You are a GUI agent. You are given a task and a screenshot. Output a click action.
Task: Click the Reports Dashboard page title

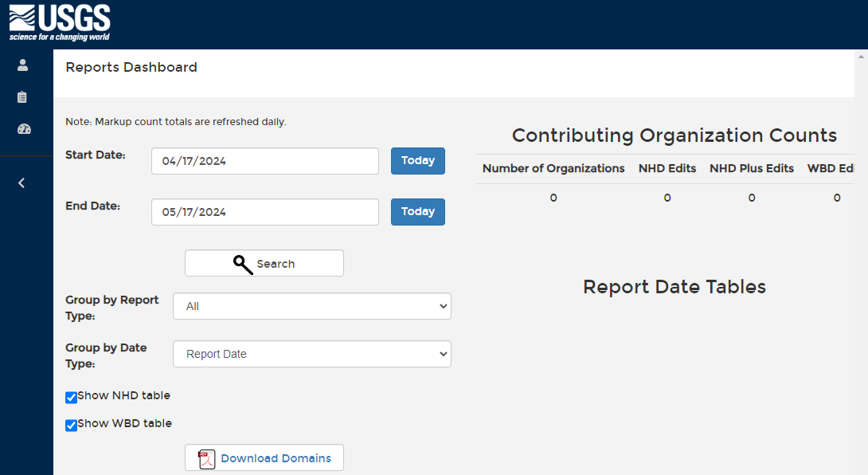[131, 68]
